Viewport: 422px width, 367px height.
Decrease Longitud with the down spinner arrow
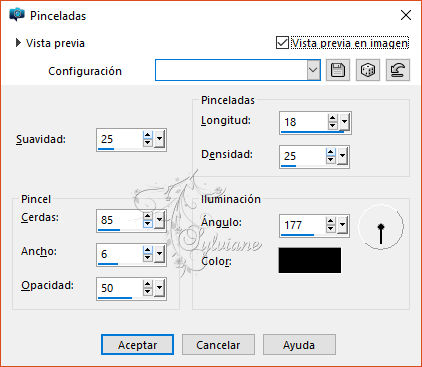[x=332, y=126]
